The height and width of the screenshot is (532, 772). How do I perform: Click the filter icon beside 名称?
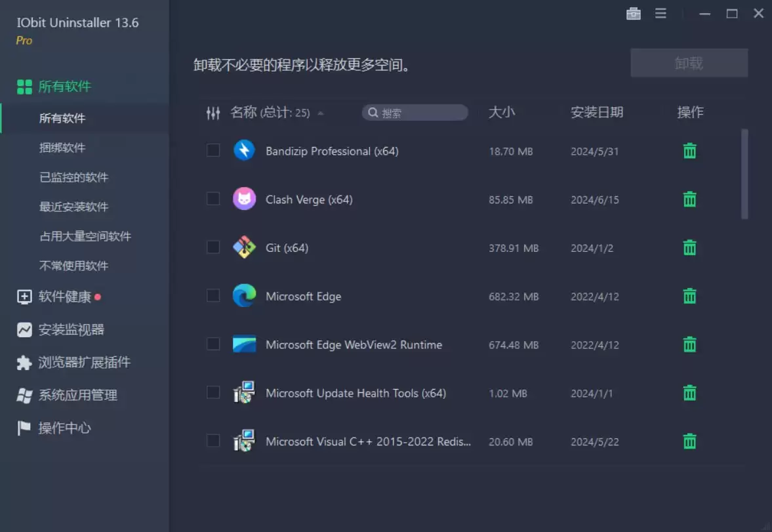tap(213, 112)
